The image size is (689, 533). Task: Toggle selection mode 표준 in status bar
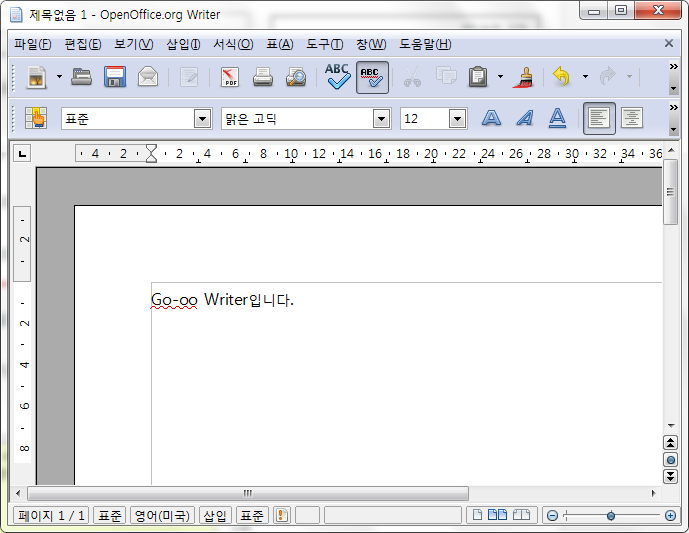(252, 515)
